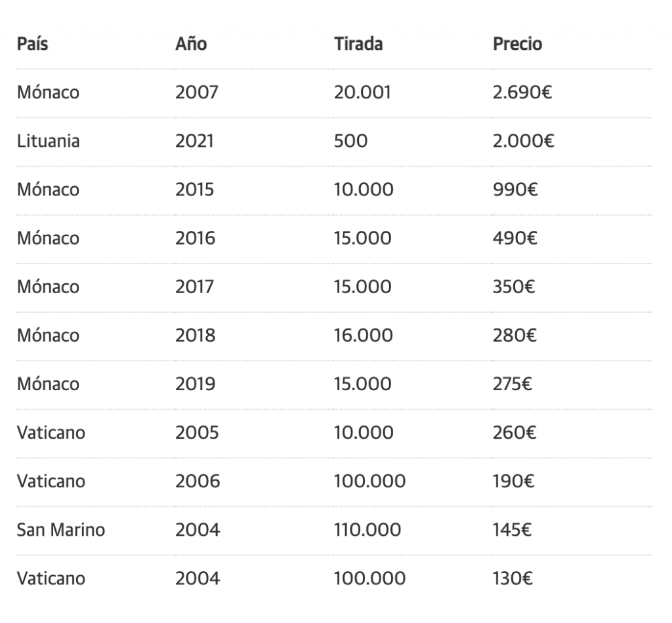Click the 130€ price value

(x=513, y=578)
